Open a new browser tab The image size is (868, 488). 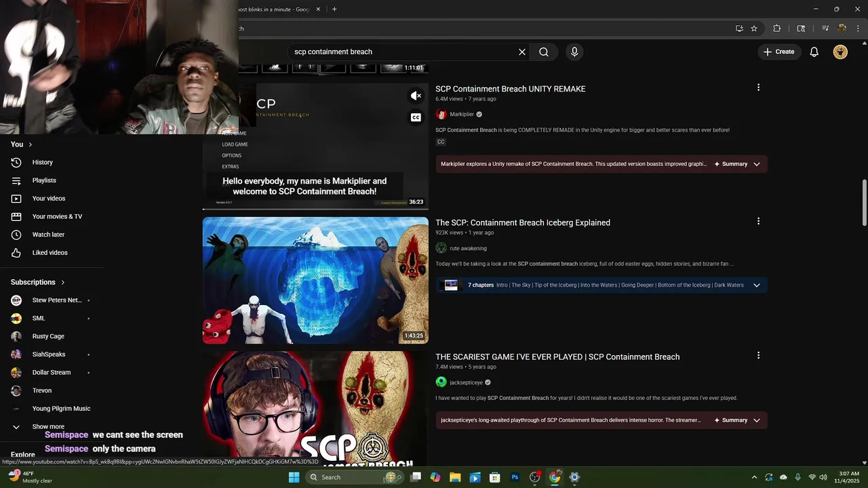(x=334, y=9)
